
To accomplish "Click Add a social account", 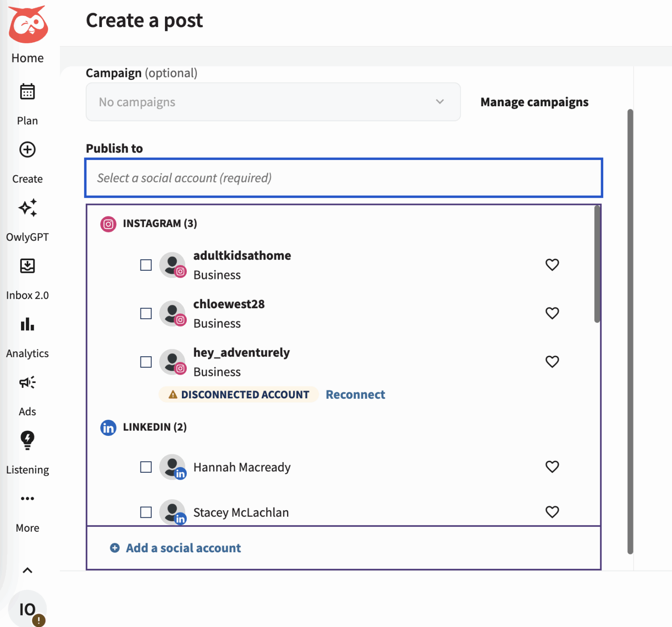I will coord(183,548).
